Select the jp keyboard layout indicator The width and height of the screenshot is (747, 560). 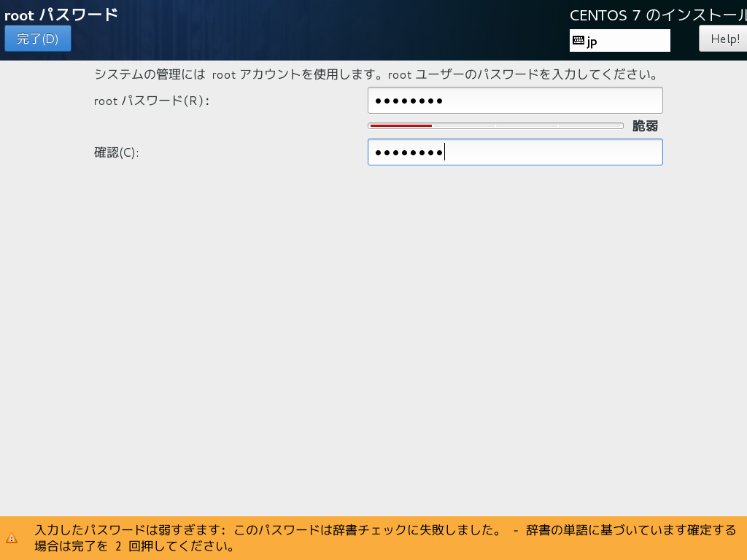click(x=619, y=41)
